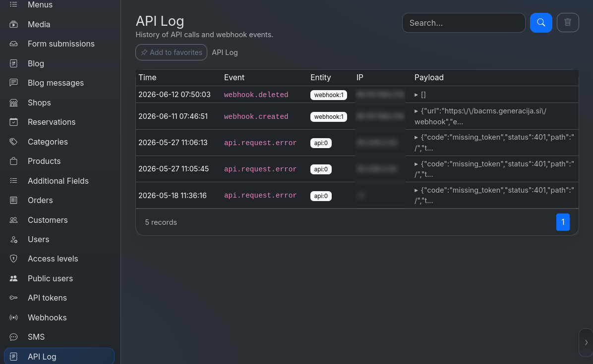Click the Products bag icon

pyautogui.click(x=13, y=161)
